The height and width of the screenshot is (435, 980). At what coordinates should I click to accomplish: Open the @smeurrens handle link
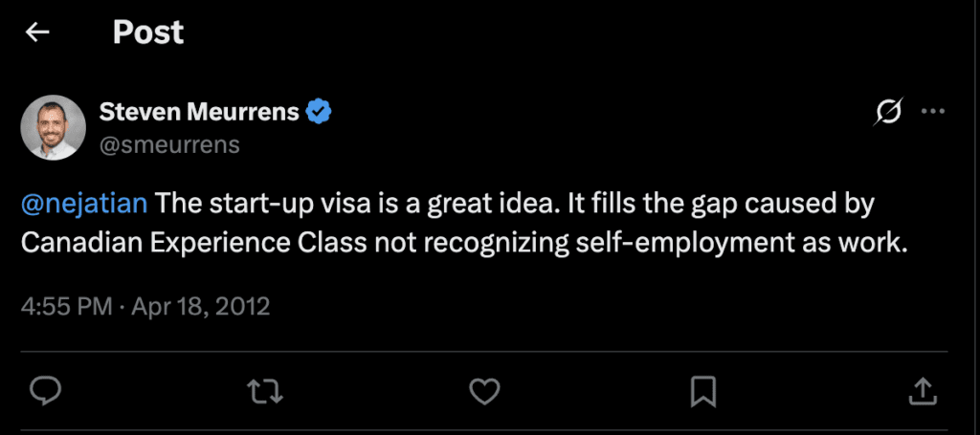[x=169, y=144]
